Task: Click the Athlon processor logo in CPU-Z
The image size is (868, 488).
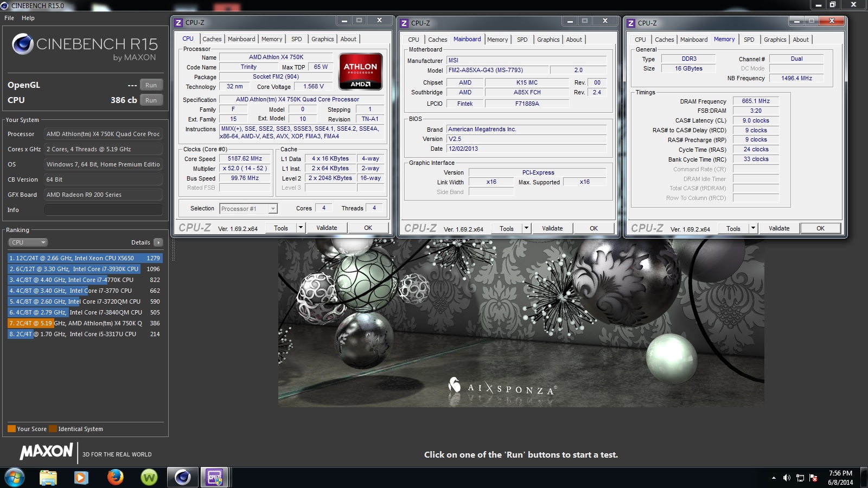Action: [360, 71]
